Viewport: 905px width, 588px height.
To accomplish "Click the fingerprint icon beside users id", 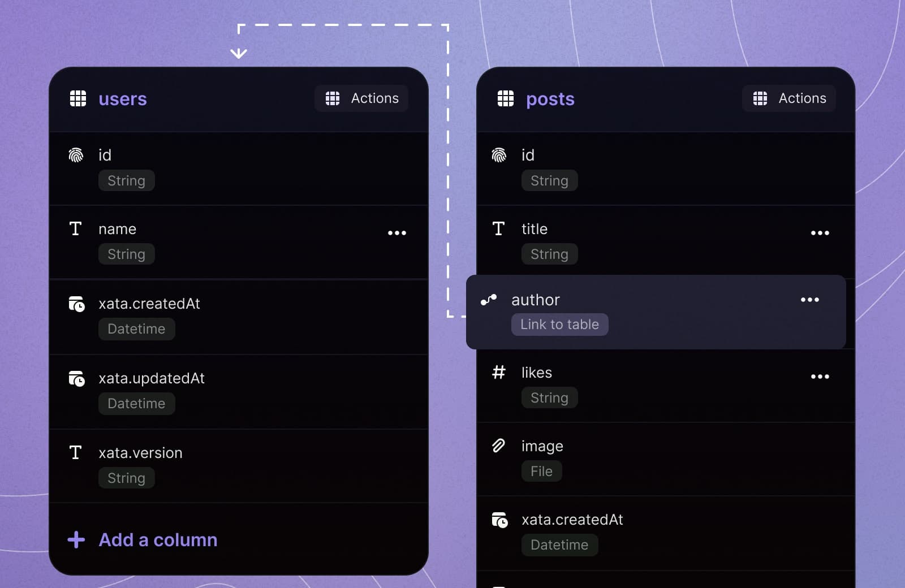I will click(76, 155).
